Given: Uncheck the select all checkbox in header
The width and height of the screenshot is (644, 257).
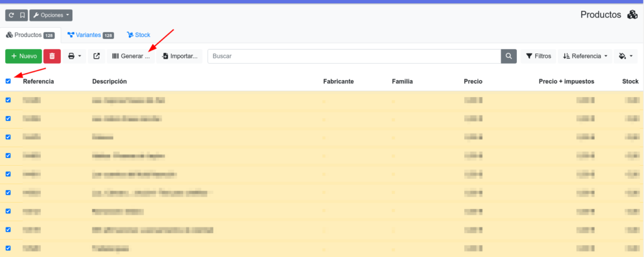Looking at the screenshot, I should [8, 81].
